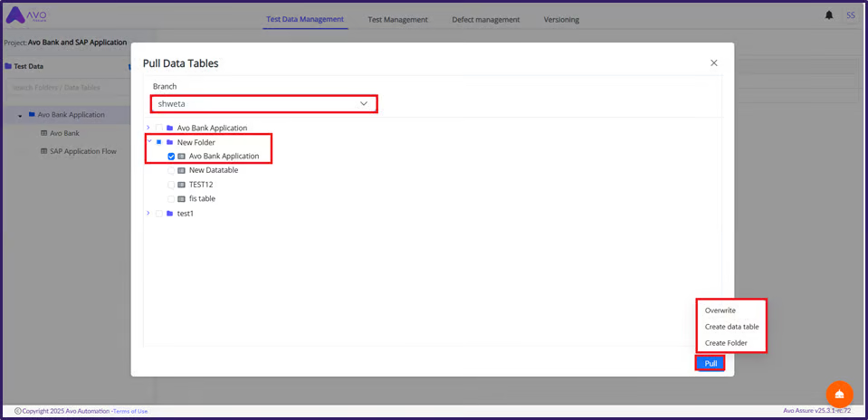Screen dimensions: 868x420
Task: Click the test1 folder icon
Action: tap(169, 214)
